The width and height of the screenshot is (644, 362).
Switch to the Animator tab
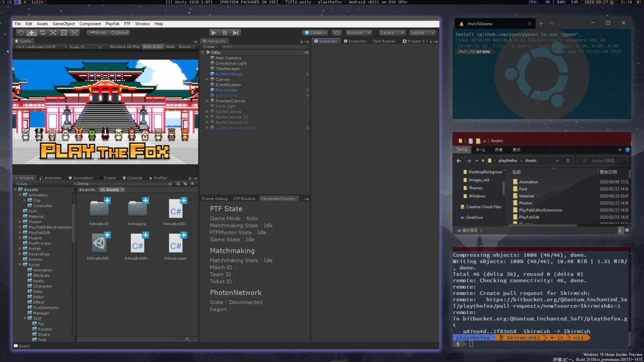pos(50,178)
